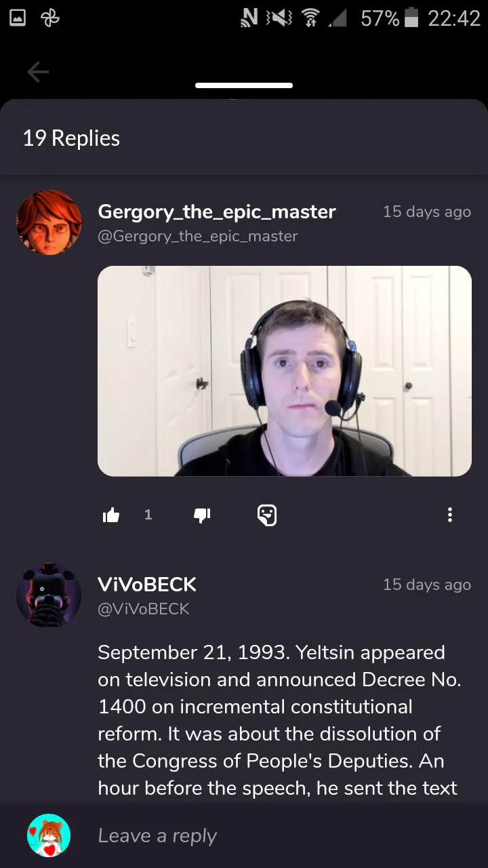Screen dimensions: 488x868
Task: Tap ViVoBECK's reply text about Yeltsin
Action: click(279, 721)
